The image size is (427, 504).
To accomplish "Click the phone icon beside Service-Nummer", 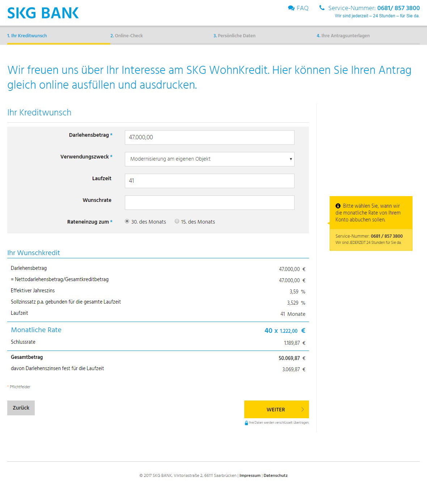I will point(322,8).
